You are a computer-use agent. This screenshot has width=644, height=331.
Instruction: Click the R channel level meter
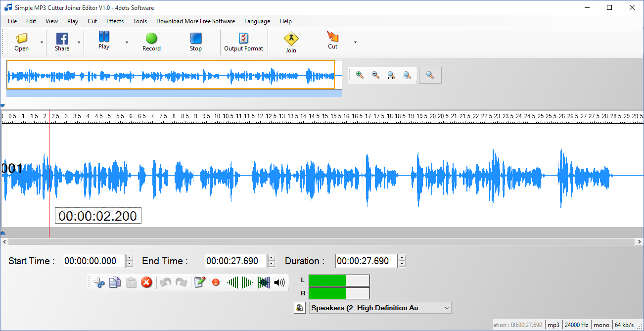339,293
